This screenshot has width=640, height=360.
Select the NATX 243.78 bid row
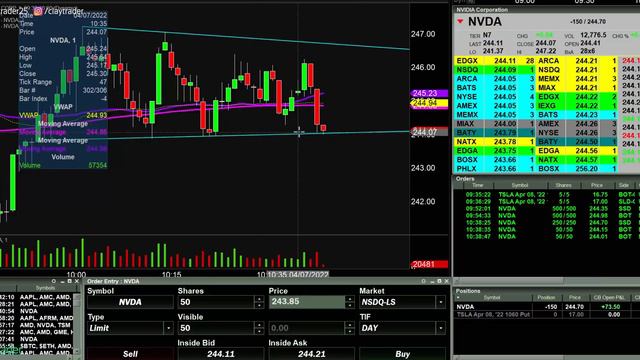495,142
